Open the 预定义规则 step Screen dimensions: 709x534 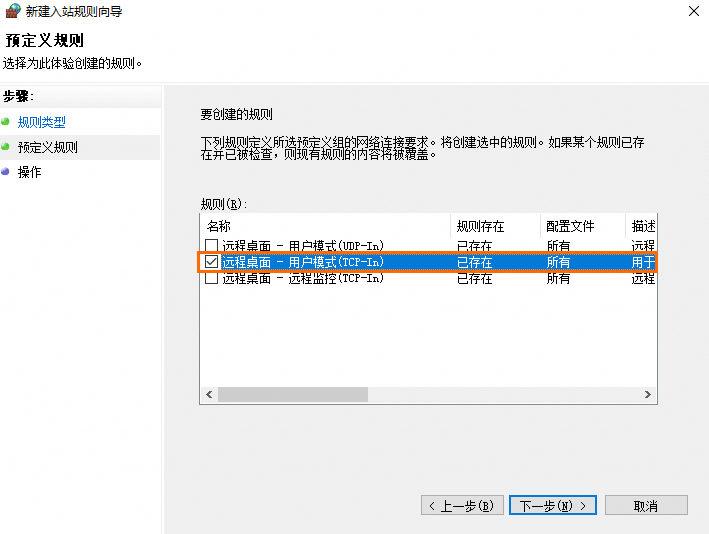coord(48,147)
